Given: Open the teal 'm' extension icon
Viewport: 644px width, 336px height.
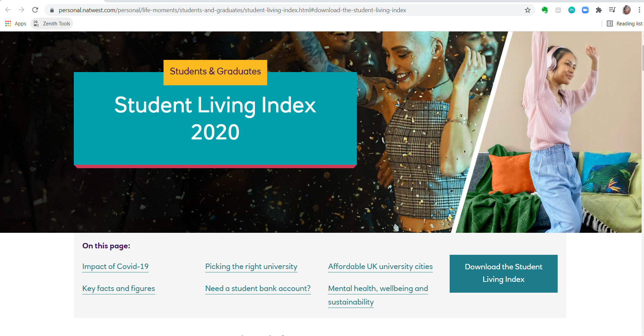Looking at the screenshot, I should pyautogui.click(x=572, y=10).
